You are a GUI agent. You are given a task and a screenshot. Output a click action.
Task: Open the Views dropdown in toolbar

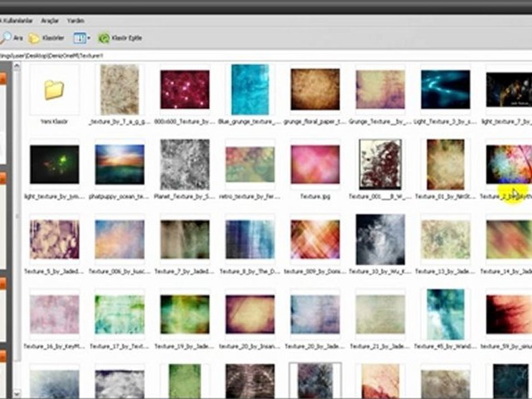tap(82, 38)
